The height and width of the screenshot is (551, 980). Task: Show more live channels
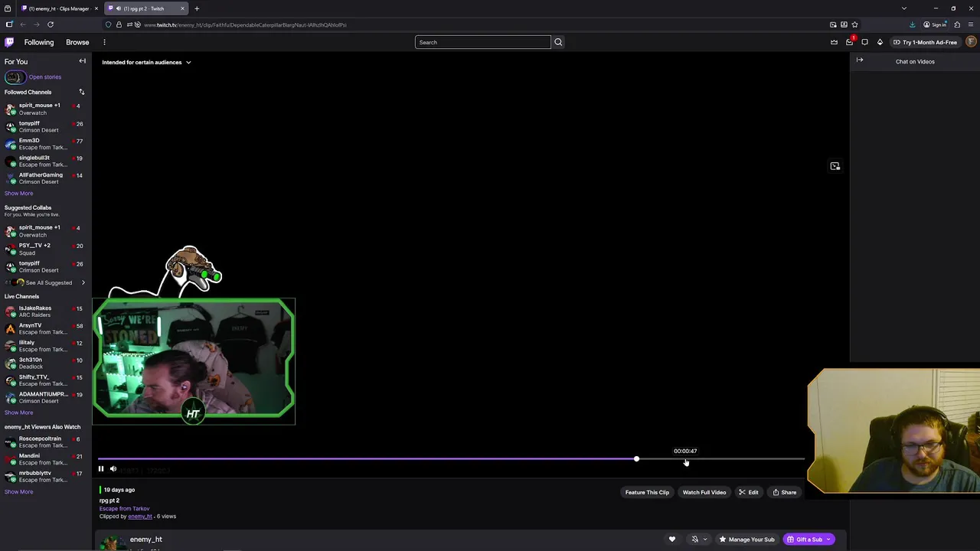pyautogui.click(x=18, y=412)
